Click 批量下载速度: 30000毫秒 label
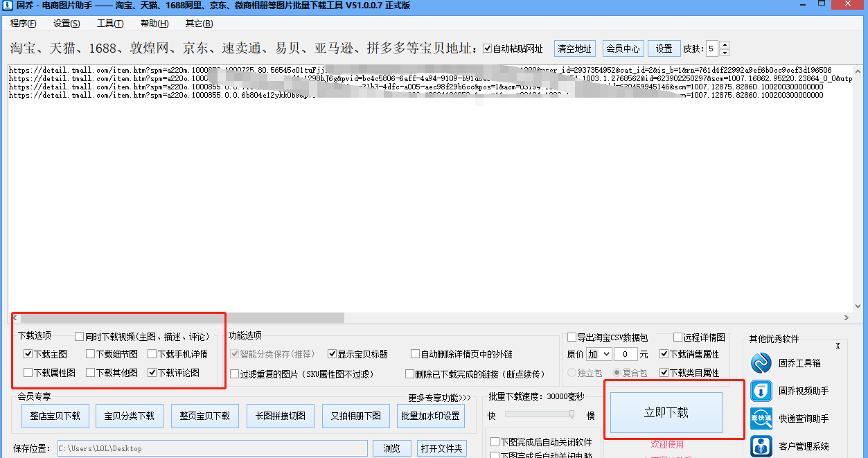 pos(536,397)
